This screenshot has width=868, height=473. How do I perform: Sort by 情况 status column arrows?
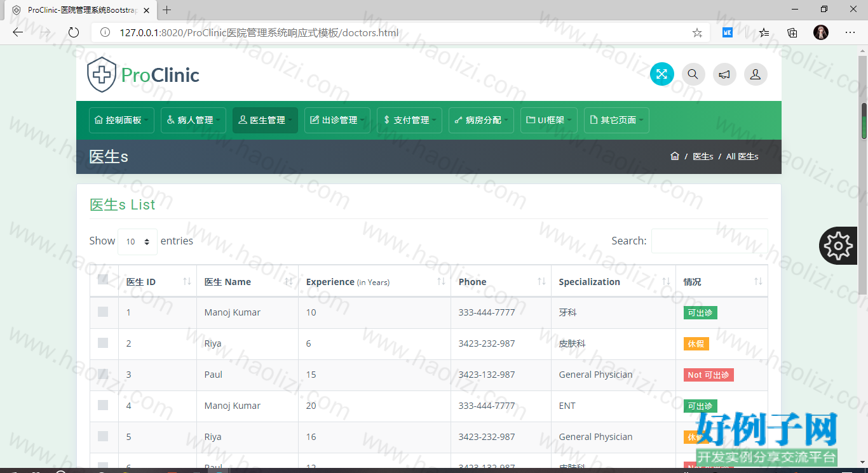pos(758,281)
